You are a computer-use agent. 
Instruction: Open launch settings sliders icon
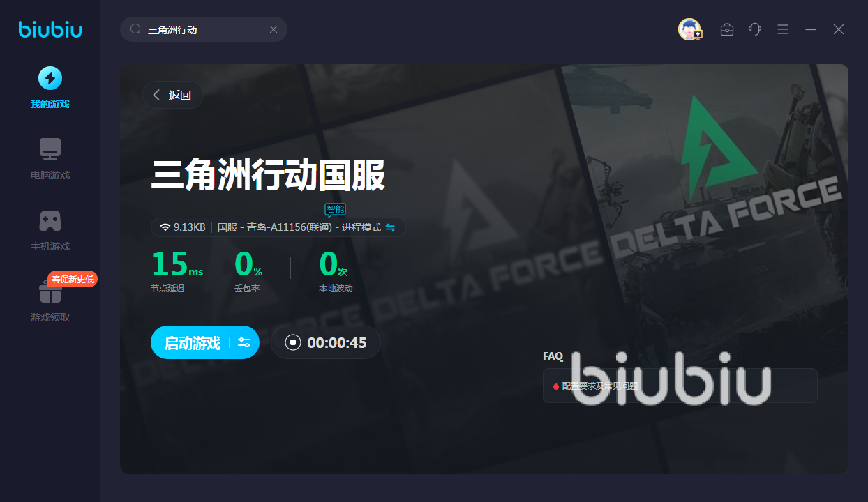244,342
